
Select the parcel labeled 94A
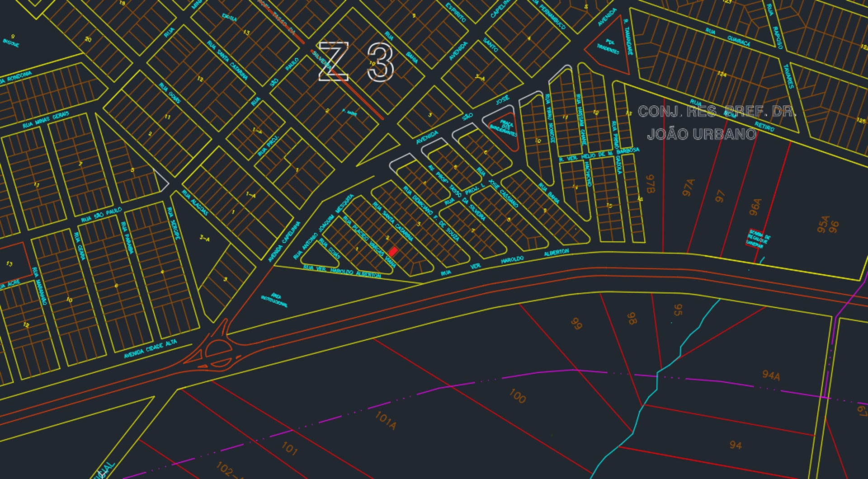[x=771, y=375]
